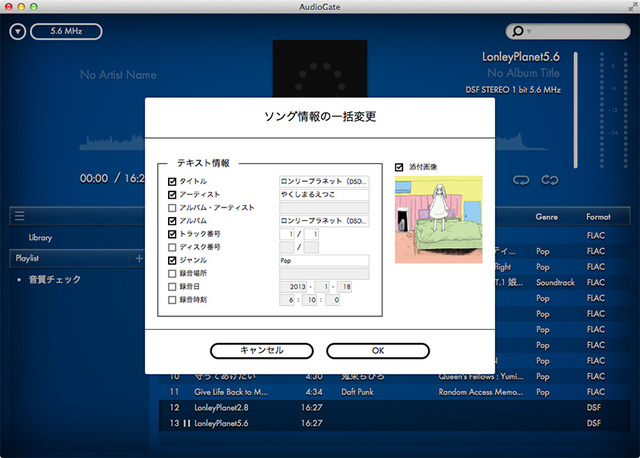Open the 音質チェック playlist
The height and width of the screenshot is (458, 640).
(x=55, y=279)
